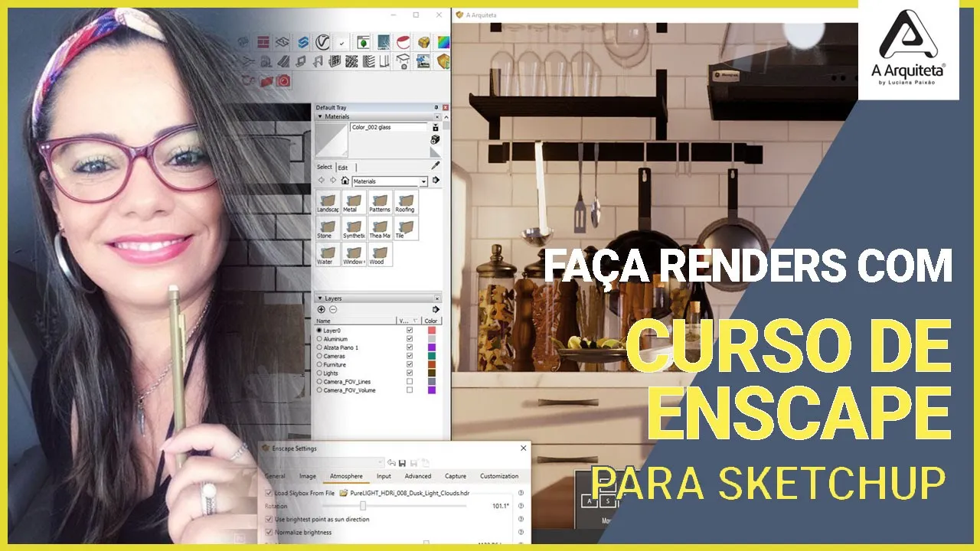980x551 pixels.
Task: Uncheck visibility of Alzata Piano 1 layer
Action: [x=410, y=347]
